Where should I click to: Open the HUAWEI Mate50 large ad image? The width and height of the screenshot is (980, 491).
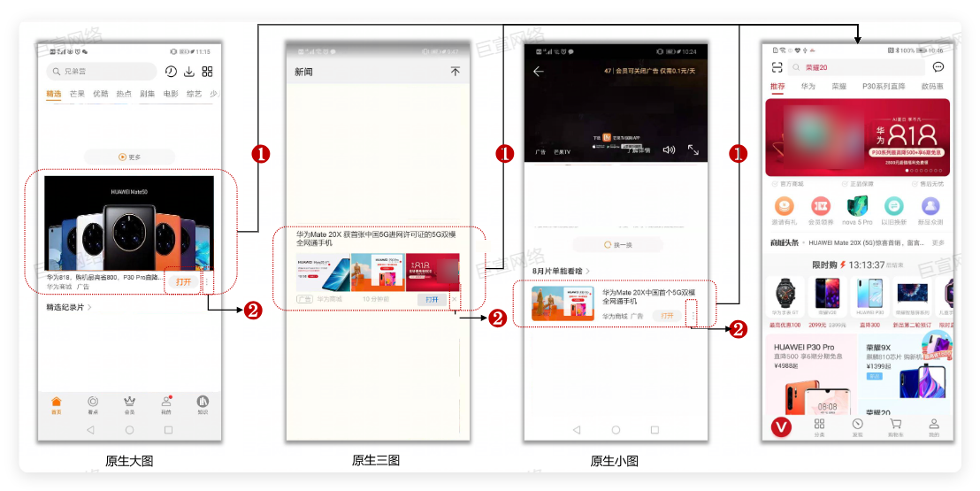129,223
